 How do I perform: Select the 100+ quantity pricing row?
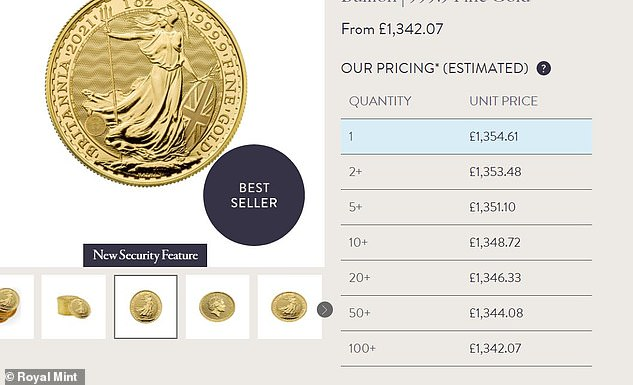point(466,348)
